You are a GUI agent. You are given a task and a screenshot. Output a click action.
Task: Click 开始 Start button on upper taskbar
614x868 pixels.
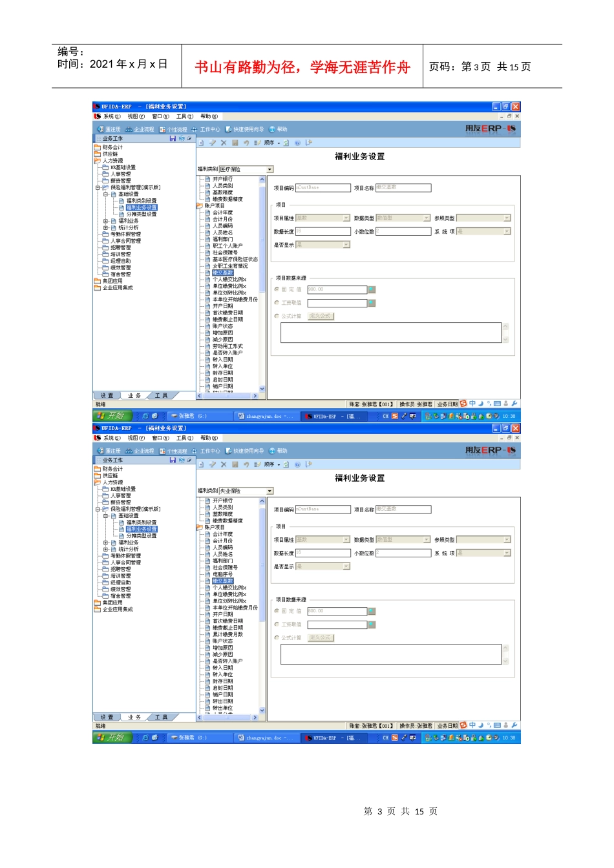click(112, 416)
